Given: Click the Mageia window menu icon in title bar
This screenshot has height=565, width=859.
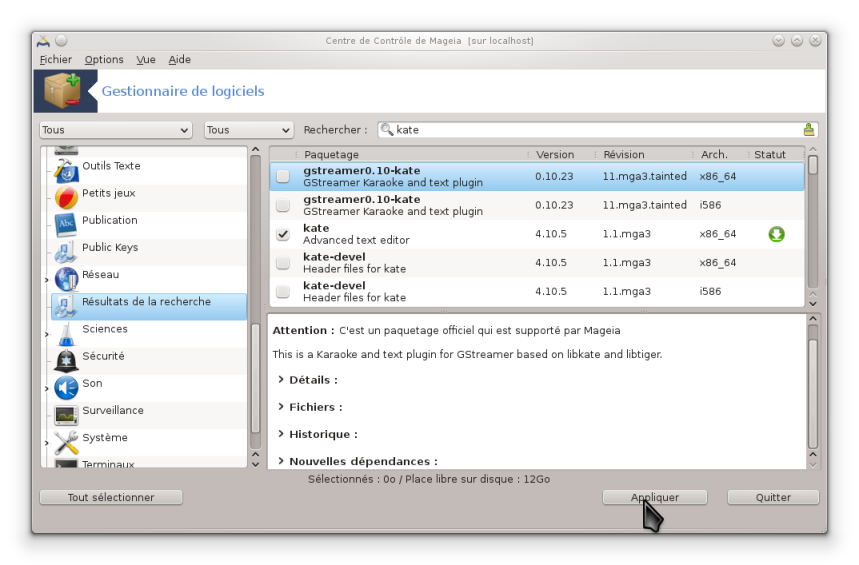Looking at the screenshot, I should (43, 41).
